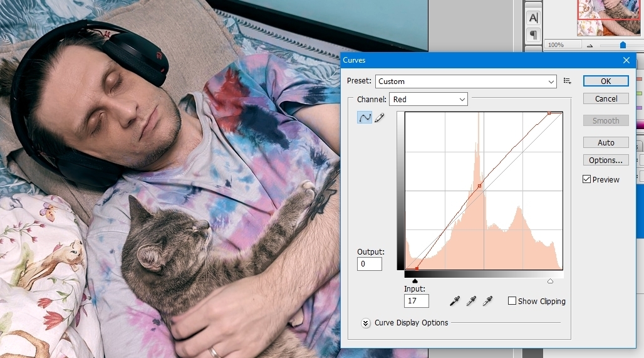Close the Curves dialog
The image size is (644, 358).
pyautogui.click(x=626, y=60)
